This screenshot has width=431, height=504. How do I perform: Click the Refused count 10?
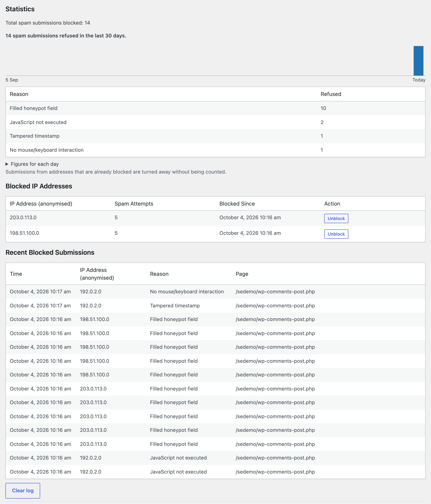click(323, 108)
